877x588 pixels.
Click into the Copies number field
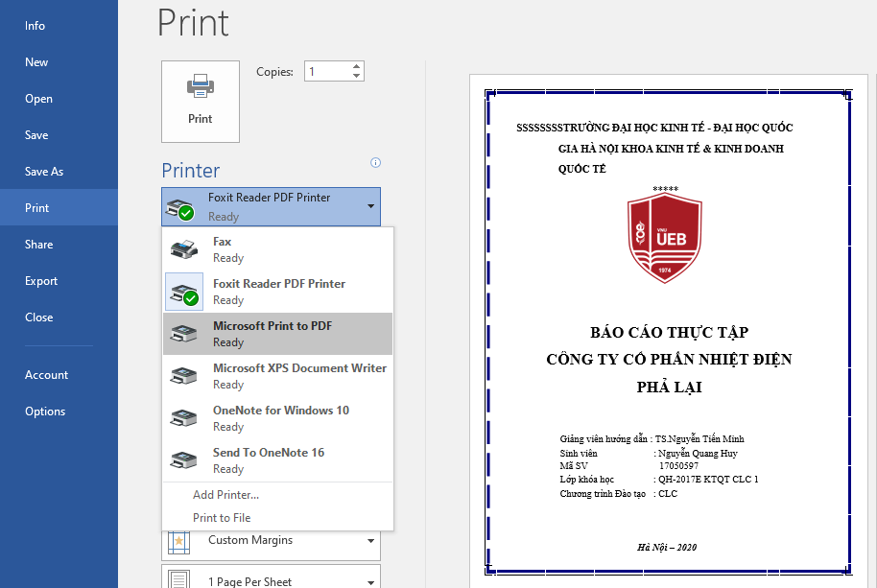[x=328, y=71]
